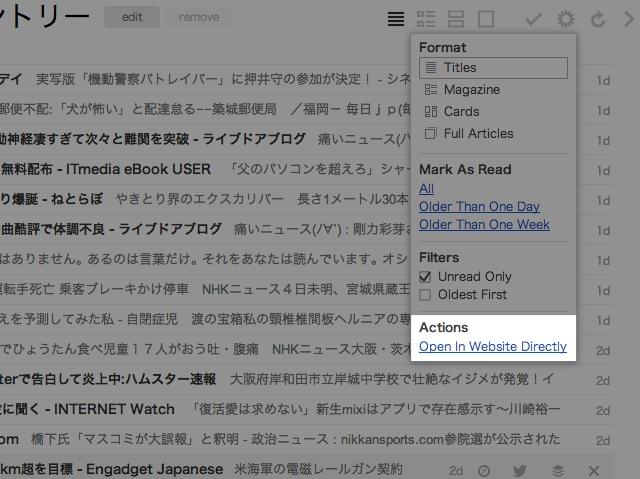Click Open In Website Directly link
The image size is (640, 479).
493,346
